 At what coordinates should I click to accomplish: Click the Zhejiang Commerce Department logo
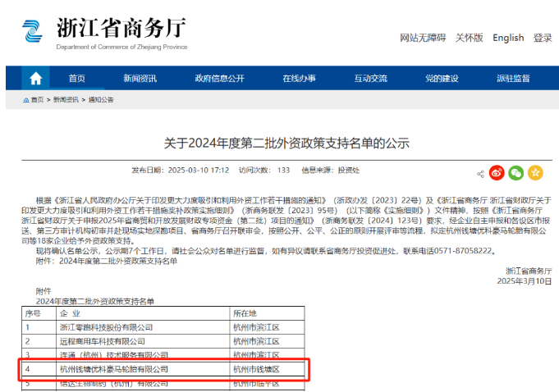click(x=33, y=31)
